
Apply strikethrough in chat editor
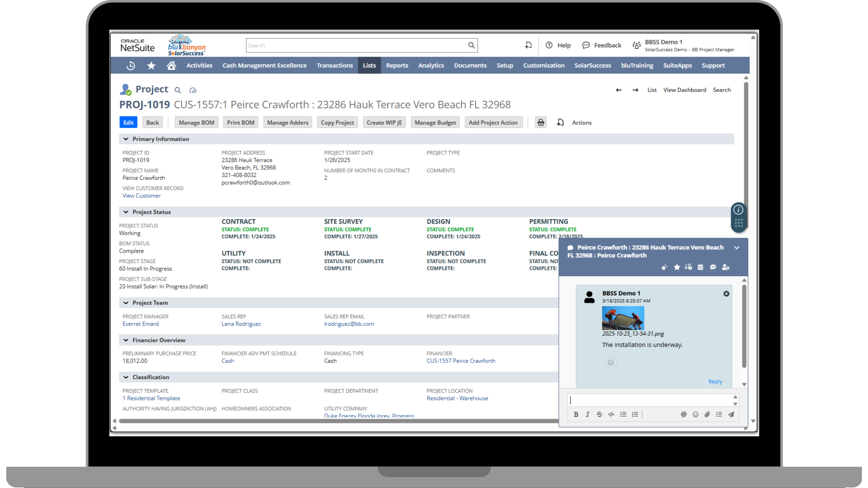point(599,414)
